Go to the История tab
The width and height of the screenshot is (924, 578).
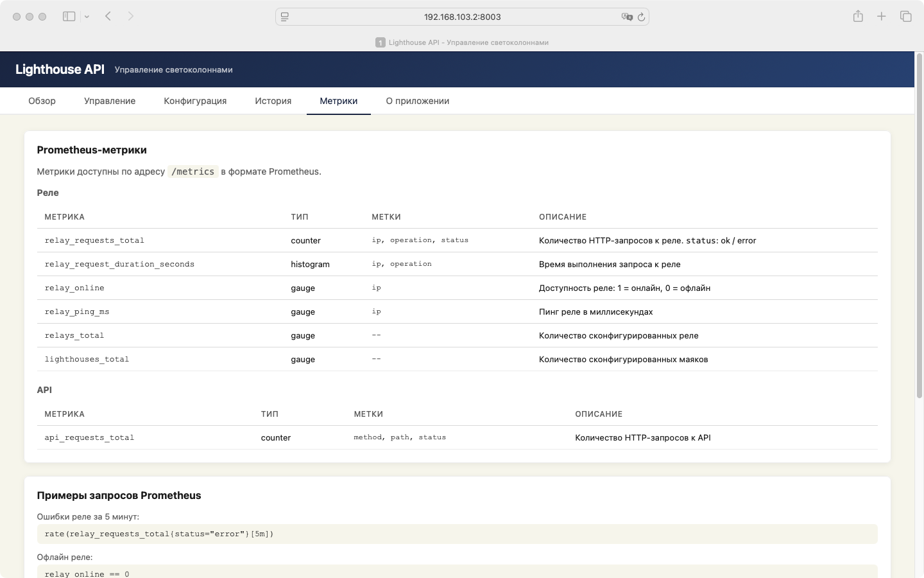pyautogui.click(x=273, y=101)
